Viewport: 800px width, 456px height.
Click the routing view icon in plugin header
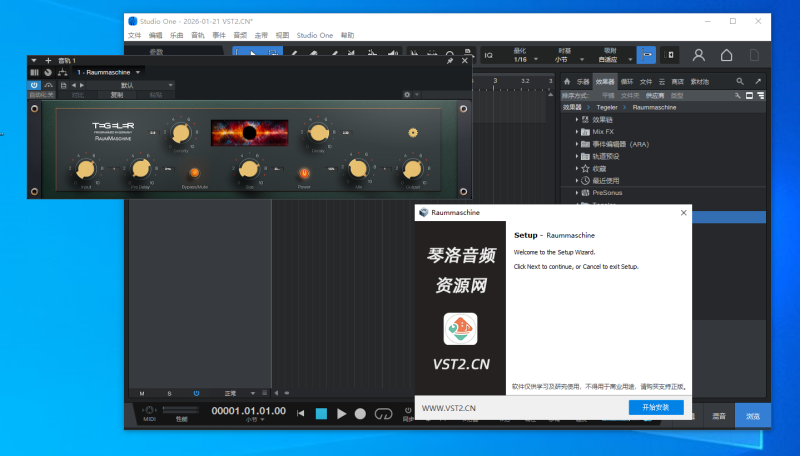click(x=48, y=72)
